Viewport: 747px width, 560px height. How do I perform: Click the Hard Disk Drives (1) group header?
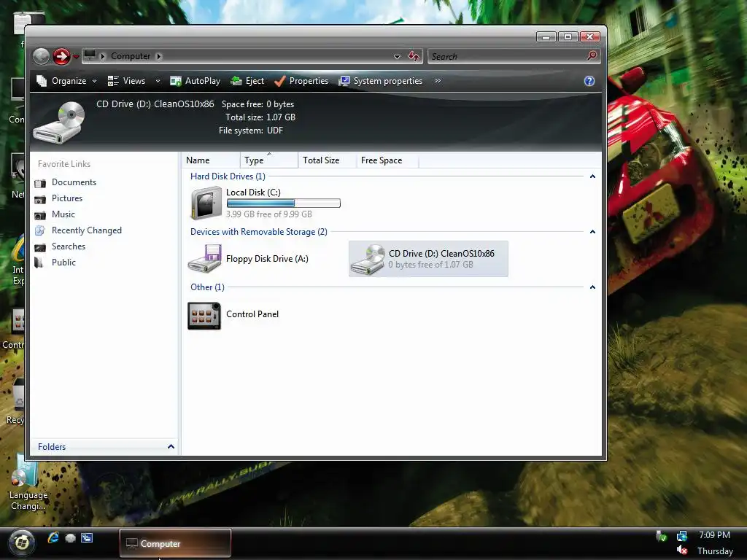pos(228,176)
